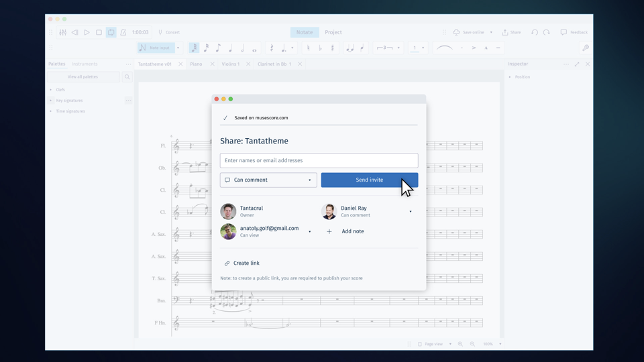Open the Palettes panel tab
The image size is (644, 362).
point(56,64)
